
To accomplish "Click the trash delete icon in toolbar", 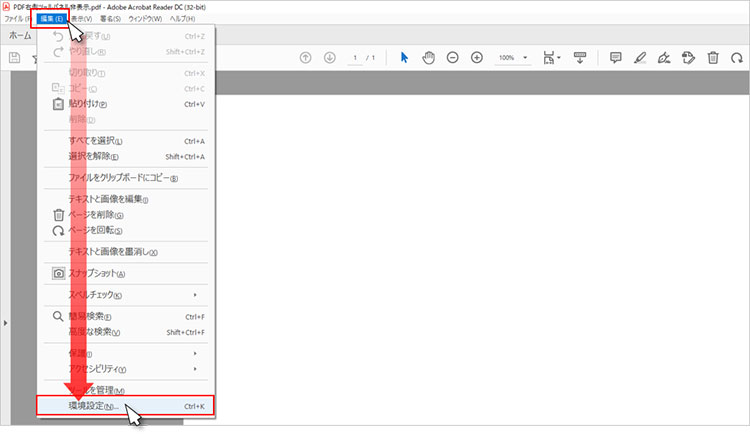I will pos(712,58).
